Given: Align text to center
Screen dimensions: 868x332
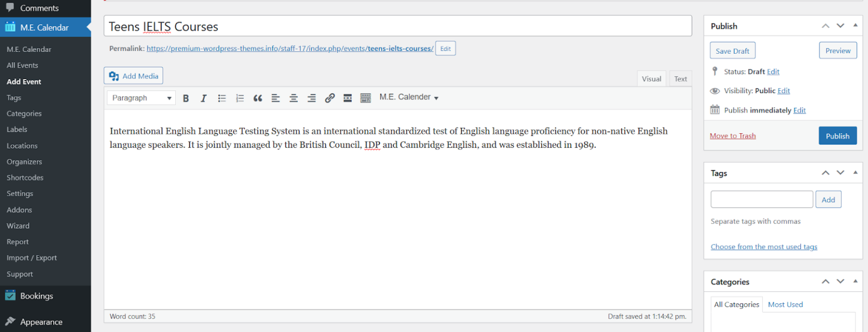Looking at the screenshot, I should click(294, 98).
